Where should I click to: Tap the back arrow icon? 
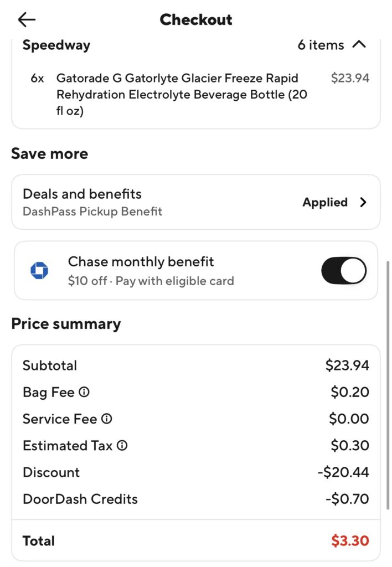26,20
